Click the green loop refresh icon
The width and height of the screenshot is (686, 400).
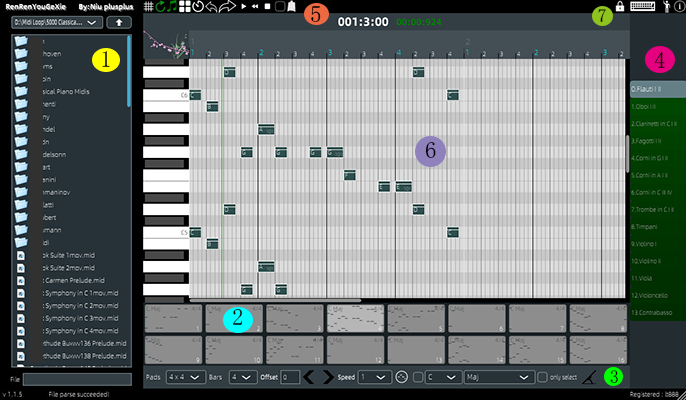163,7
